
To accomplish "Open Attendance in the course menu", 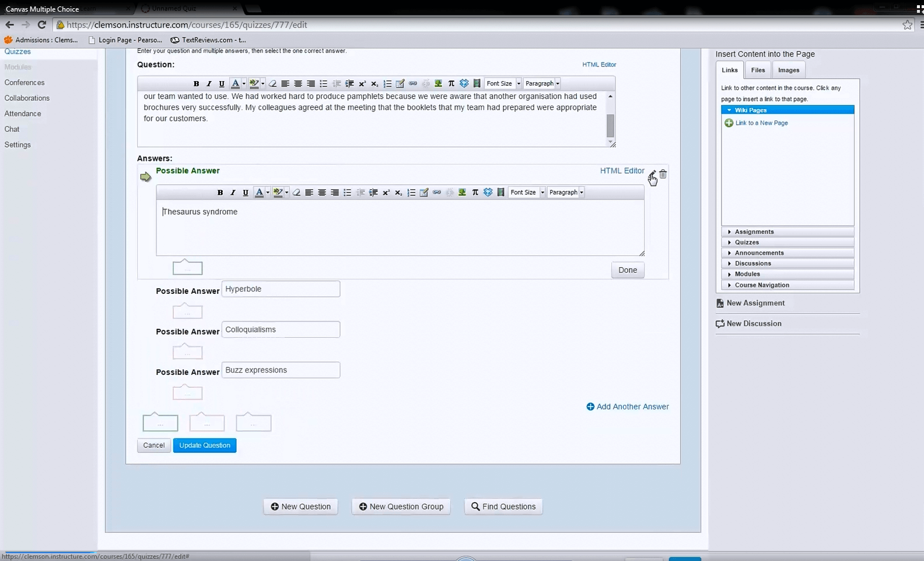I will coord(23,114).
